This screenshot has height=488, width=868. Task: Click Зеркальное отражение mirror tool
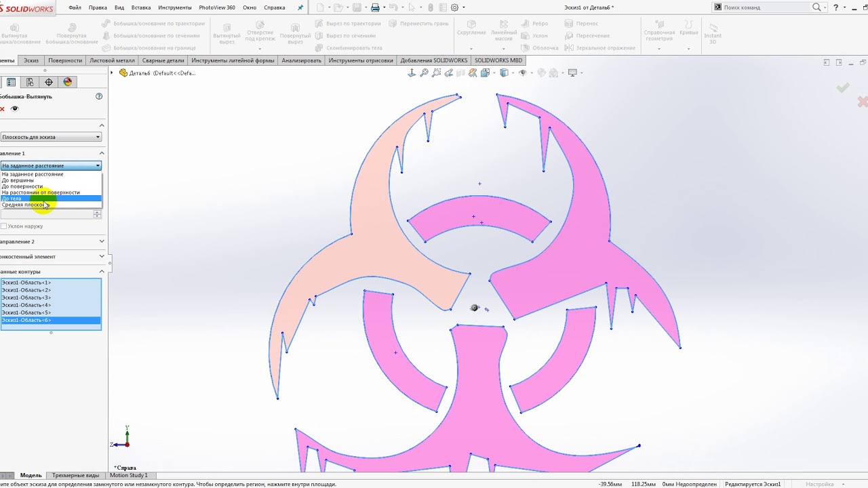coord(600,48)
